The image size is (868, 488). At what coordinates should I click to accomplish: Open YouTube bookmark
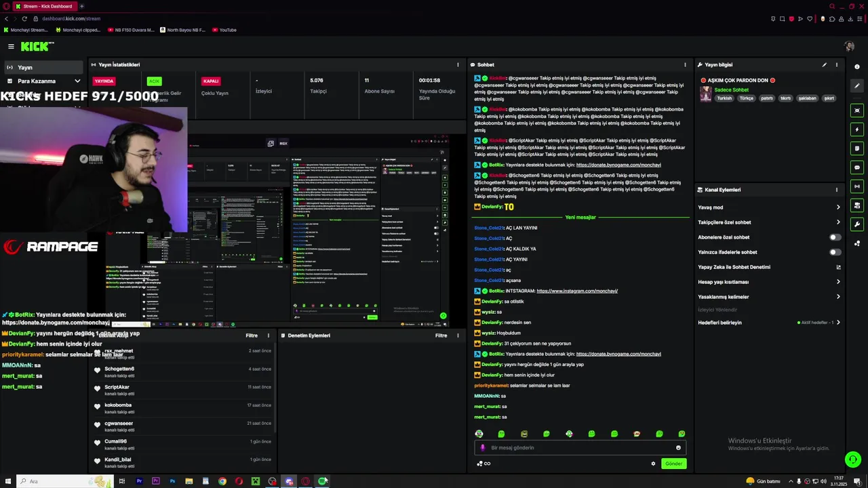click(x=224, y=30)
